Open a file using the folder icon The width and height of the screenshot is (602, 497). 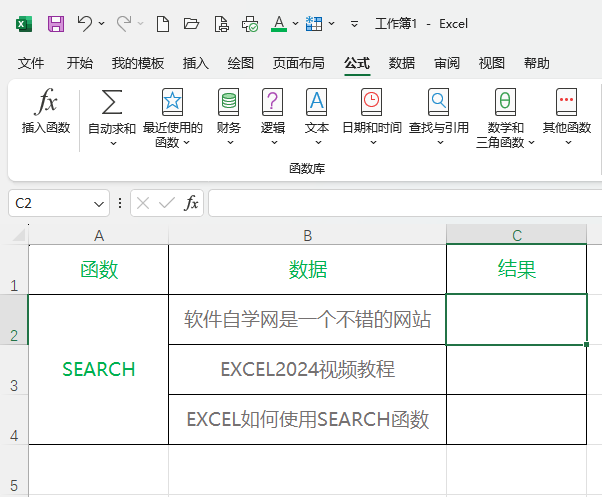pos(191,24)
